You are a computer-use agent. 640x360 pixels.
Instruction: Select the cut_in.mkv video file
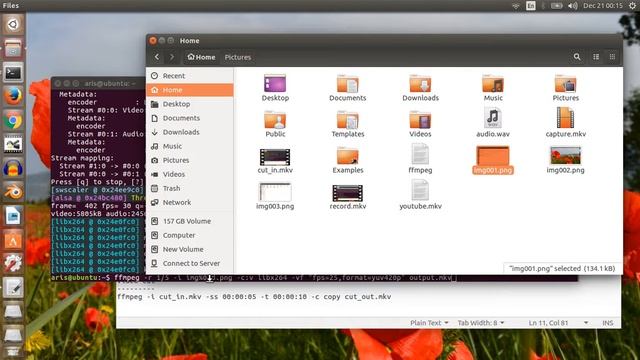275,157
